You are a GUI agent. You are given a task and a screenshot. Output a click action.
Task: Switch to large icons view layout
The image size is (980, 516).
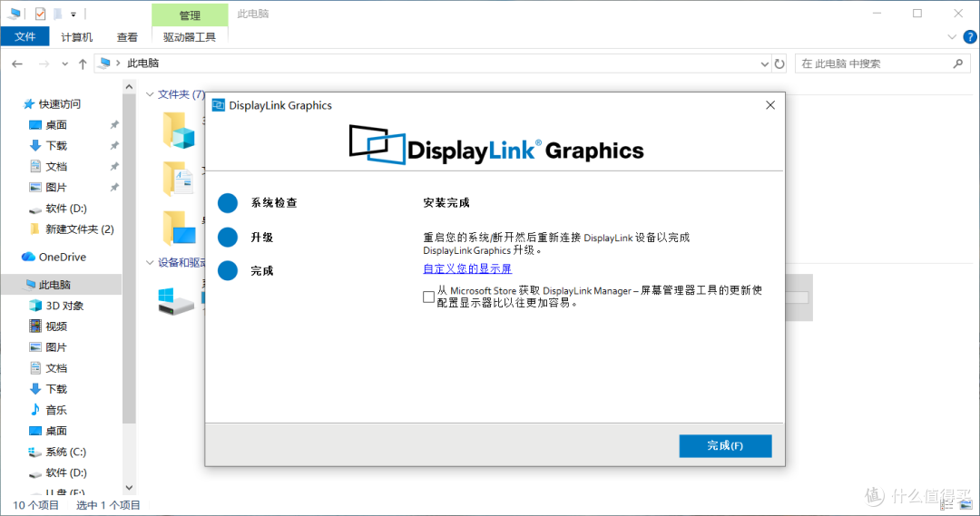pos(966,505)
